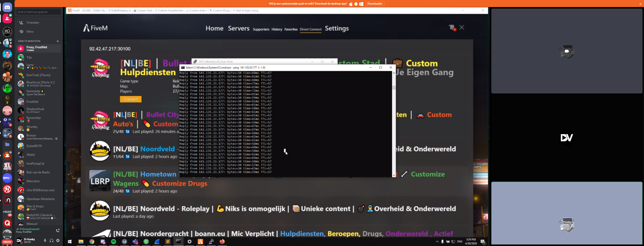Dismiss the orange download banner
The image size is (644, 246).
(x=640, y=4)
